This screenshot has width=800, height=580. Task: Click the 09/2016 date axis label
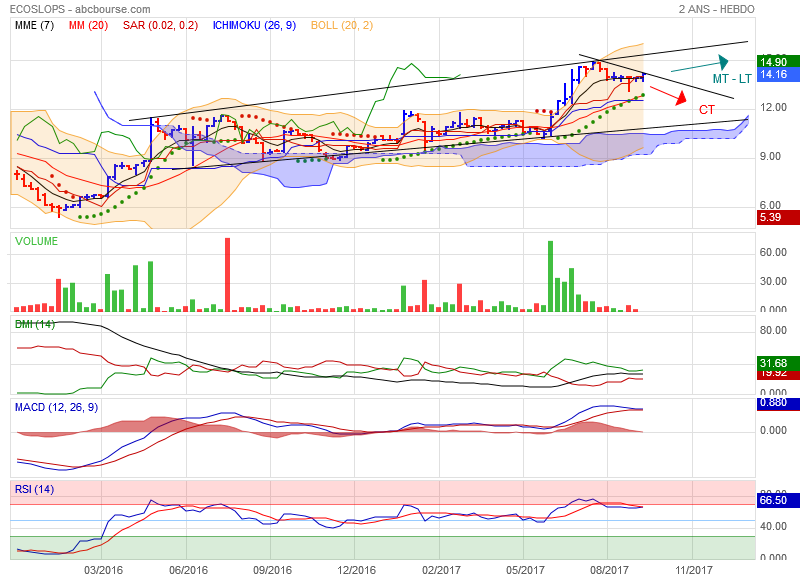click(272, 570)
